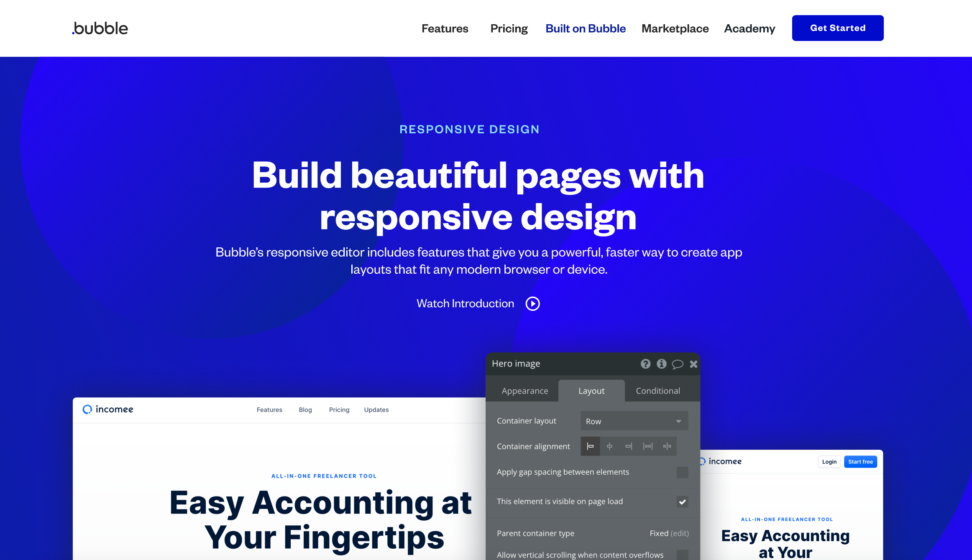The width and height of the screenshot is (972, 560).
Task: Click the Layout tab in Hero image panel
Action: point(591,390)
